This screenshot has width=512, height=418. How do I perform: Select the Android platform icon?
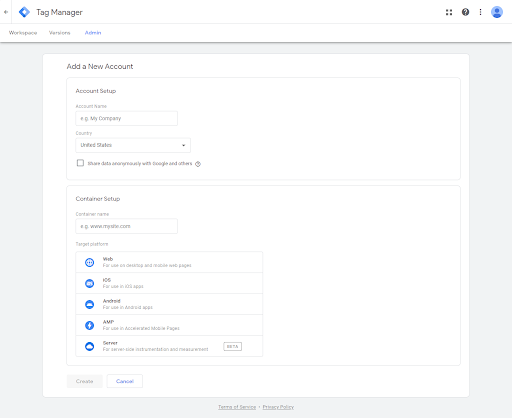pos(89,304)
